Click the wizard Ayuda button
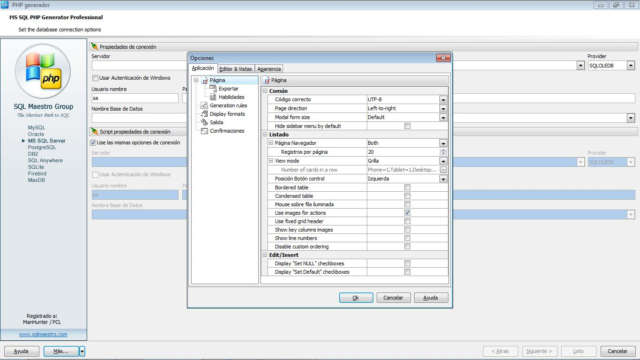Image resolution: width=640 pixels, height=360 pixels. pos(21,351)
